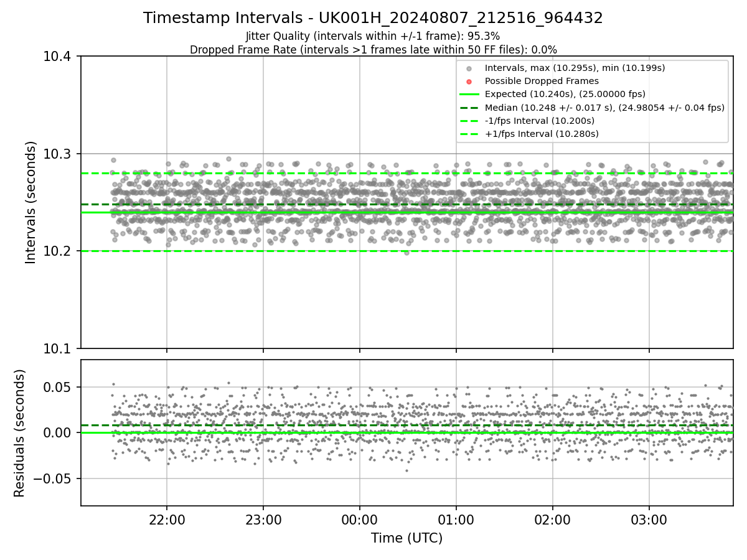
Task: Click the dark green dashed sample beside "Median"
Action: pyautogui.click(x=469, y=108)
